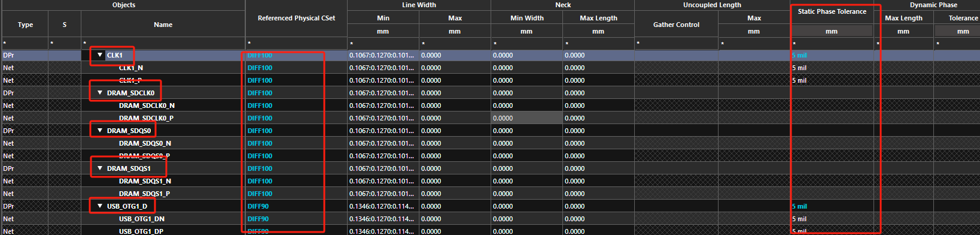
Task: Select Line Width Min cell in CLK1 row
Action: 383,55
